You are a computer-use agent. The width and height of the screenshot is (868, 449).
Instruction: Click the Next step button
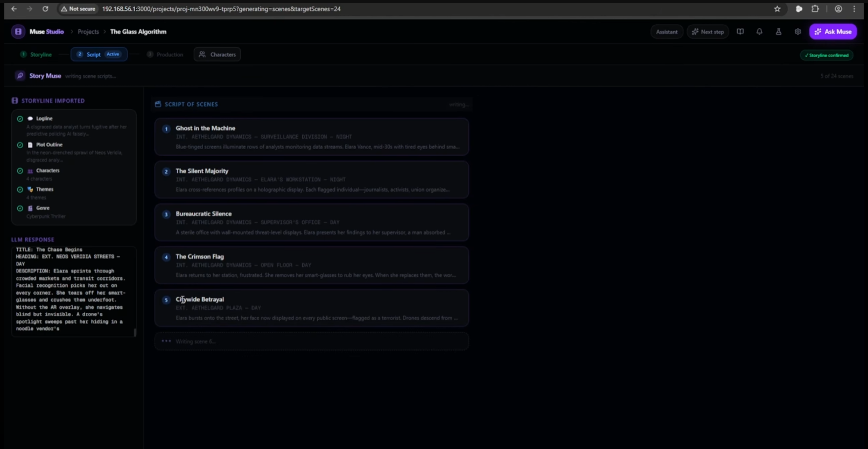coord(708,32)
